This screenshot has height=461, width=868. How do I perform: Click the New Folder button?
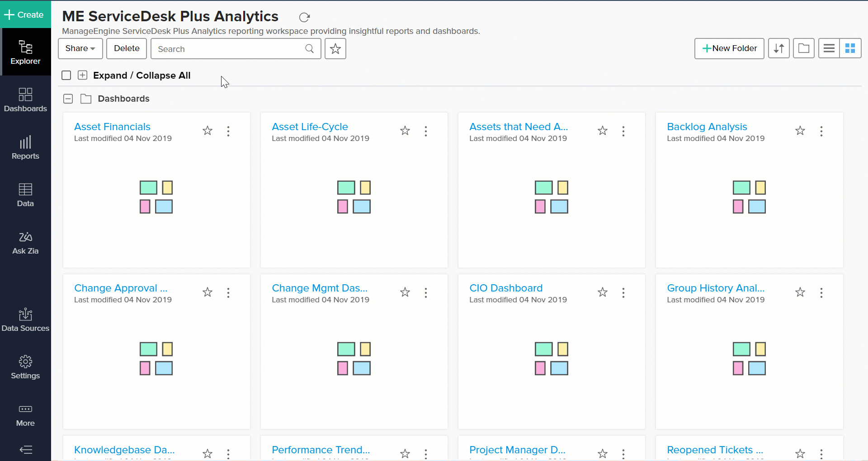[x=729, y=48]
